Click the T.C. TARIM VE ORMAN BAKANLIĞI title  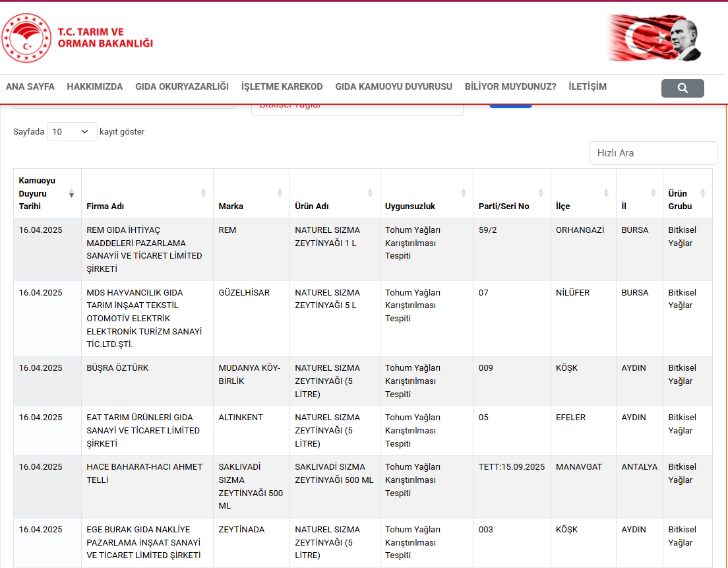point(106,38)
